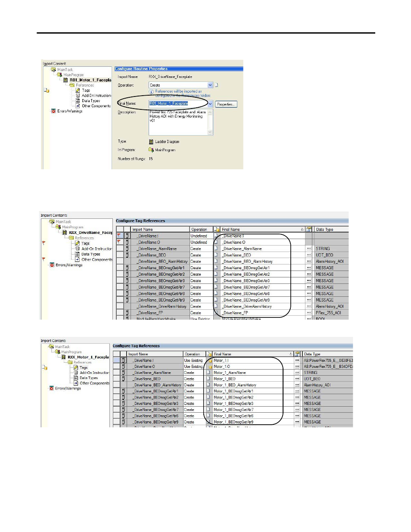Click the Ladder Diagram type icon
This screenshot has width=411, height=532.
(x=151, y=142)
